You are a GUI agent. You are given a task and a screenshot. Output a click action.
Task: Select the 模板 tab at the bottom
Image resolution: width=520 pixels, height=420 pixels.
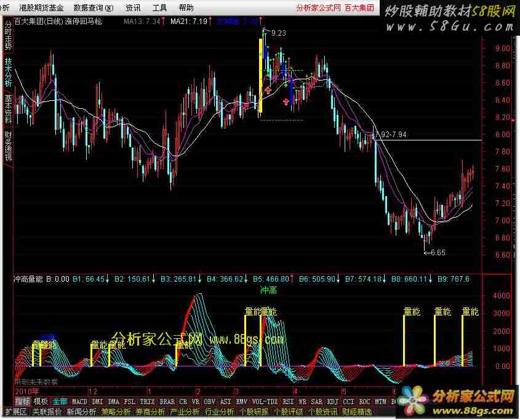tap(41, 402)
